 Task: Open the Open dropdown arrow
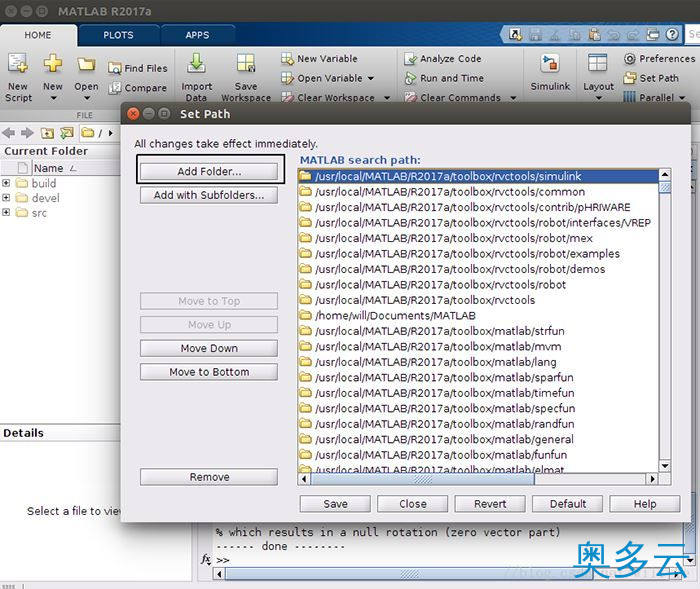(x=87, y=98)
